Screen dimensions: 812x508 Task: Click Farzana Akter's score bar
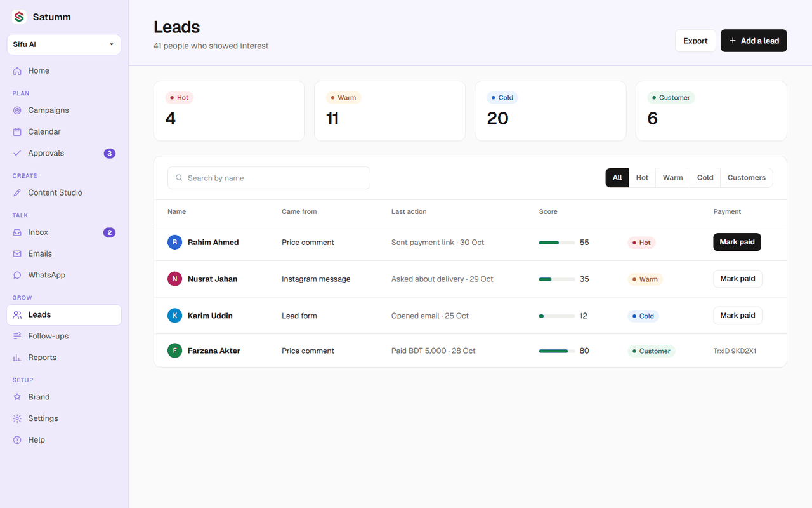(557, 351)
